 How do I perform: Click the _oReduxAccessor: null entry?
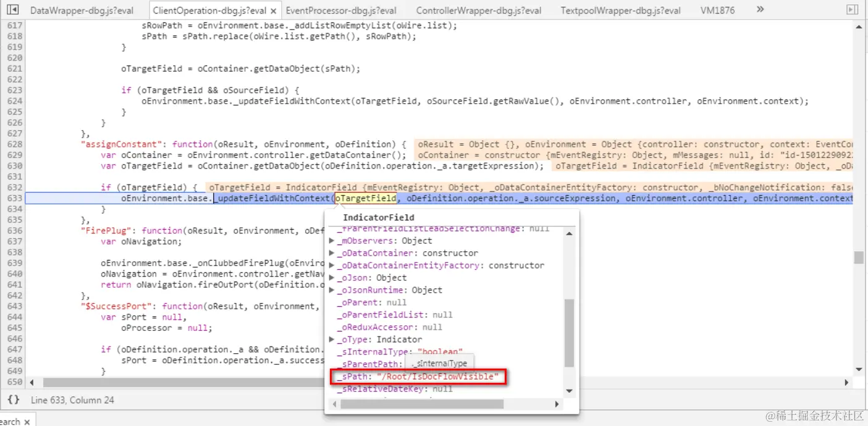pos(389,327)
